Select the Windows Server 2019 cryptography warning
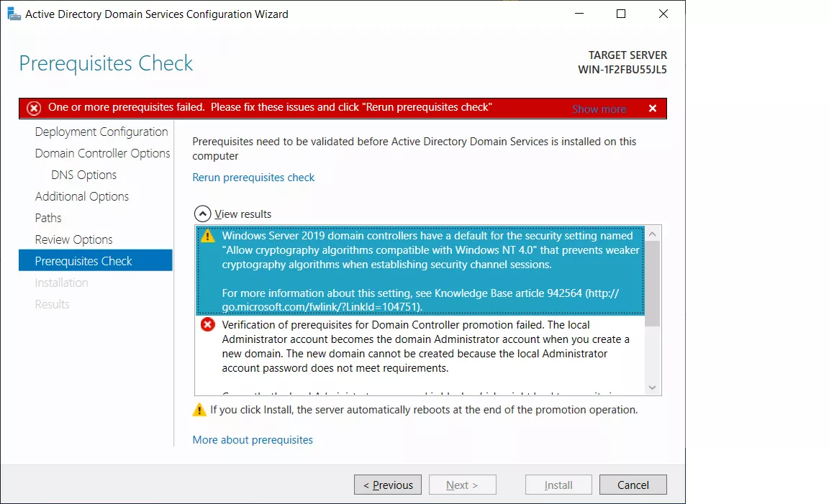Screen dimensions: 829x504 [x=420, y=270]
